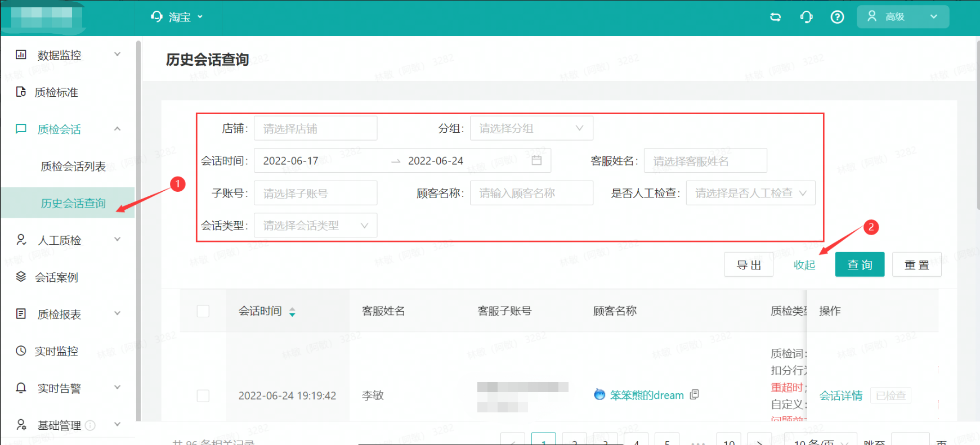Click the user avatar icon beside 高级
This screenshot has width=980, height=445.
872,16
